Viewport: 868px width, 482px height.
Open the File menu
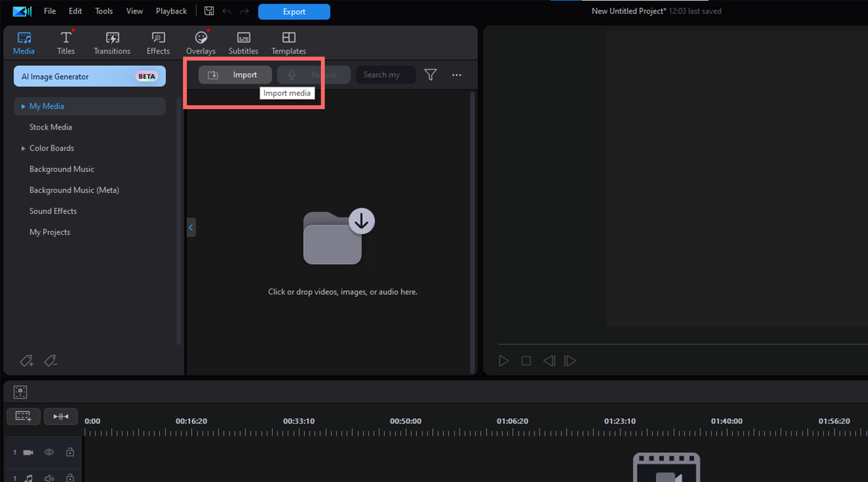pos(50,11)
